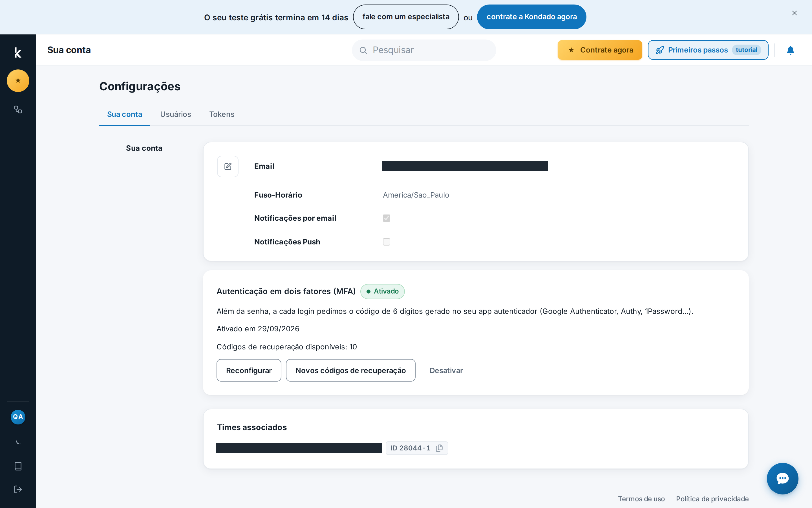The height and width of the screenshot is (508, 812).
Task: Copy the team ID 28044-1
Action: coord(439,448)
